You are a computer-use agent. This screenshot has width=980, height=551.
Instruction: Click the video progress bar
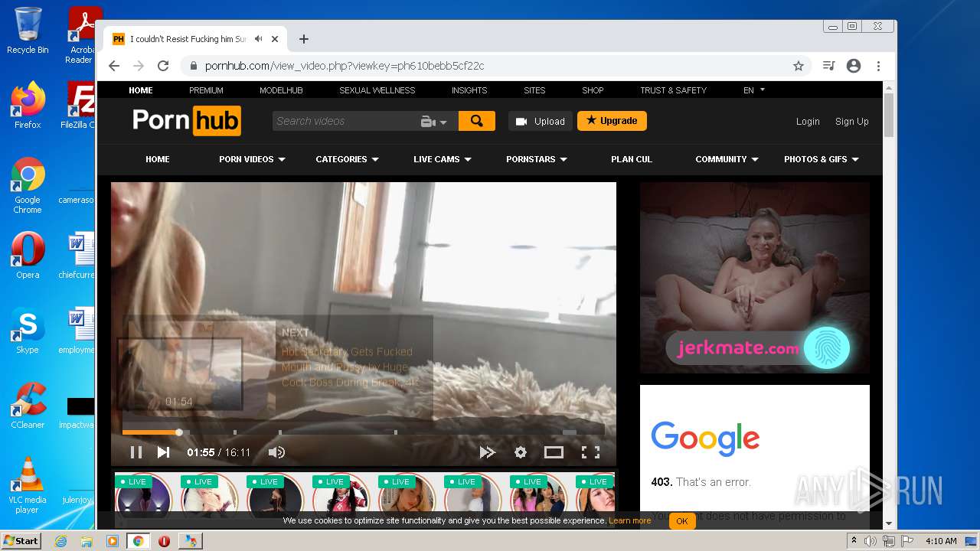coord(363,432)
